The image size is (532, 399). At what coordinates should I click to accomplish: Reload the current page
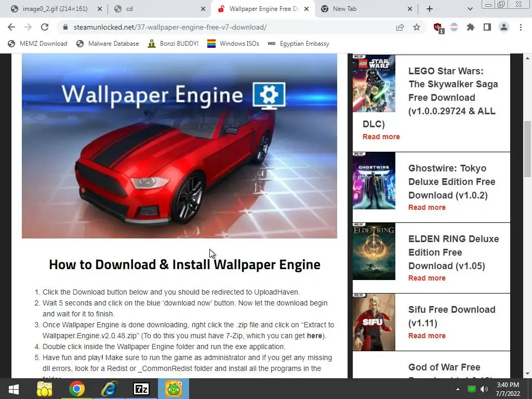(x=45, y=27)
